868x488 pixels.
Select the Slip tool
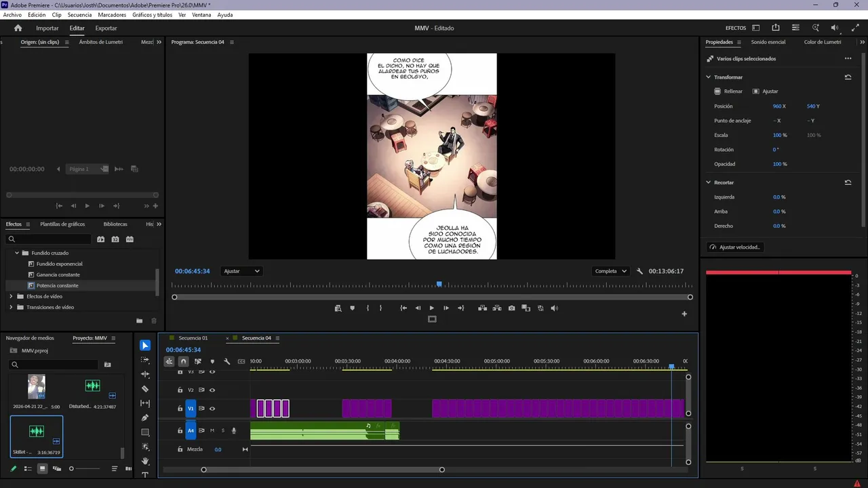coord(145,403)
